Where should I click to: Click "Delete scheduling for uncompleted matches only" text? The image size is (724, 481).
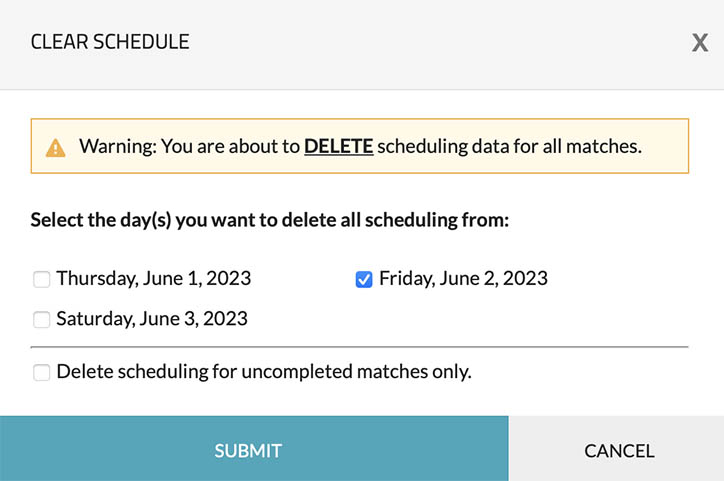pyautogui.click(x=264, y=372)
